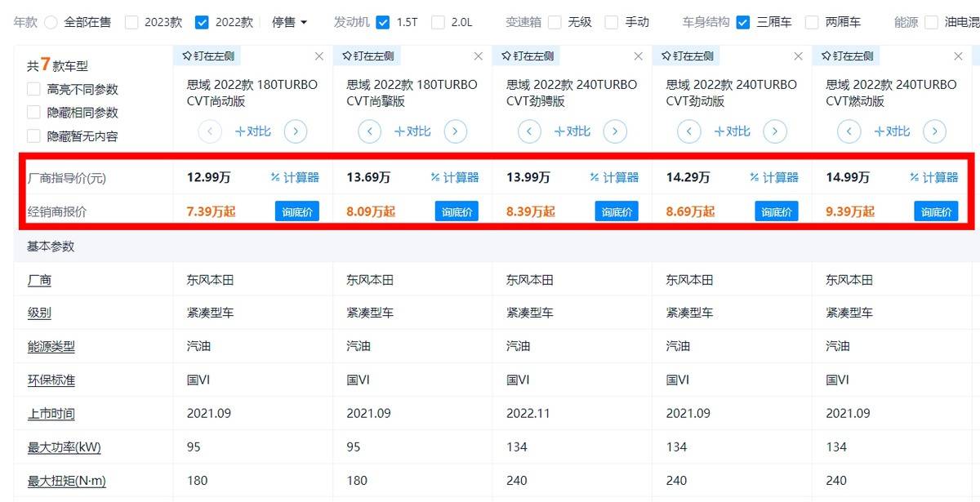The image size is (980, 502).
Task: Tick the 手动 transmission checkbox
Action: coord(612,23)
